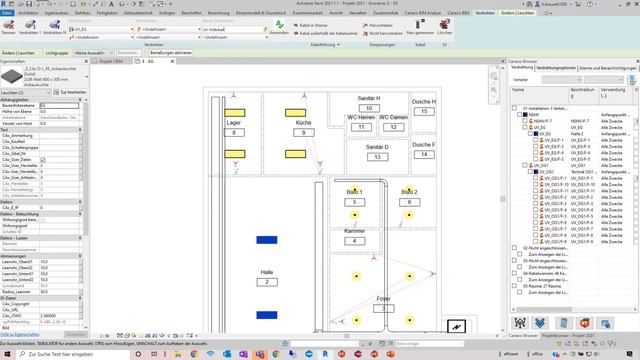Check the UV_OG1/F-1 row checkbox
Viewport: 640px width, 360px height.
point(536,178)
